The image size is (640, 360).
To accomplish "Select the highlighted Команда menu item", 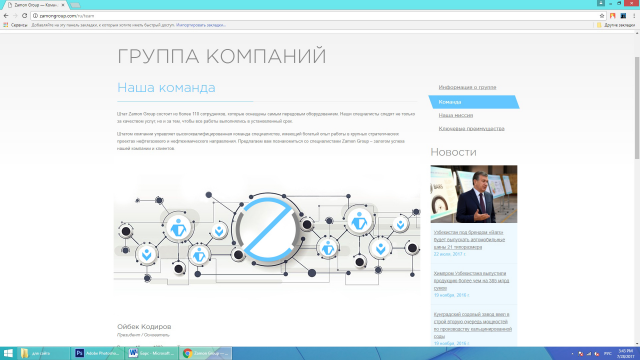I will click(473, 102).
